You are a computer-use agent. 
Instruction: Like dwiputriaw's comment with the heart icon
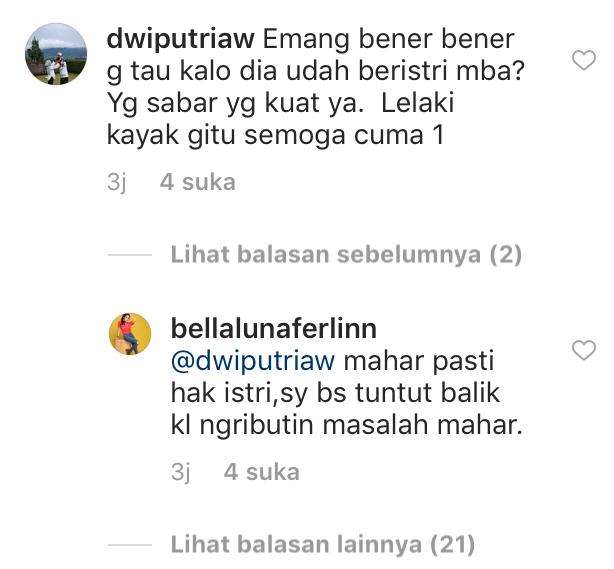pyautogui.click(x=583, y=60)
